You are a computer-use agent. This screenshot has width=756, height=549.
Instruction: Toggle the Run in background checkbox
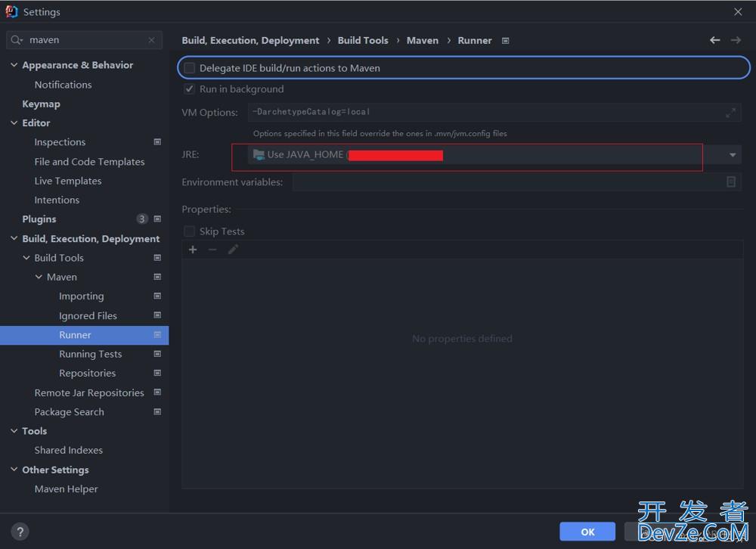(190, 88)
